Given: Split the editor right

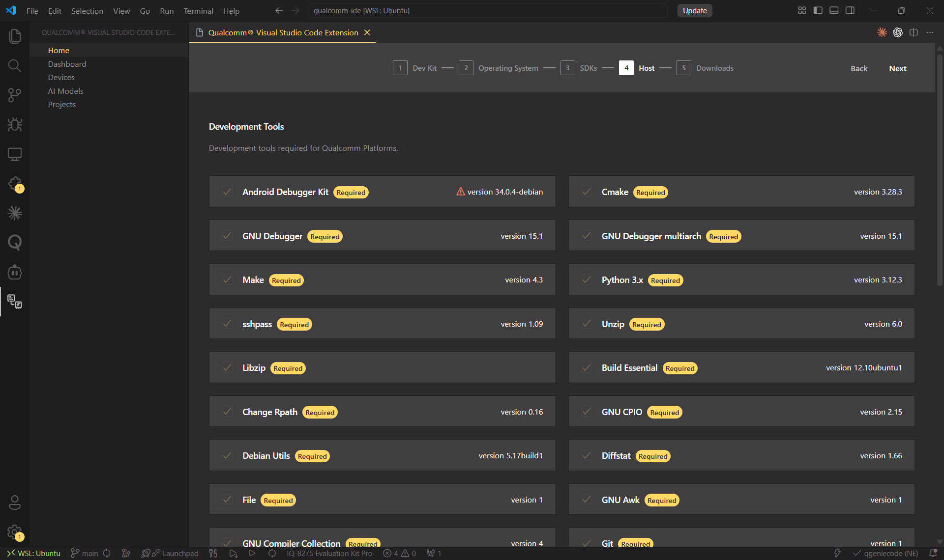Looking at the screenshot, I should point(914,32).
